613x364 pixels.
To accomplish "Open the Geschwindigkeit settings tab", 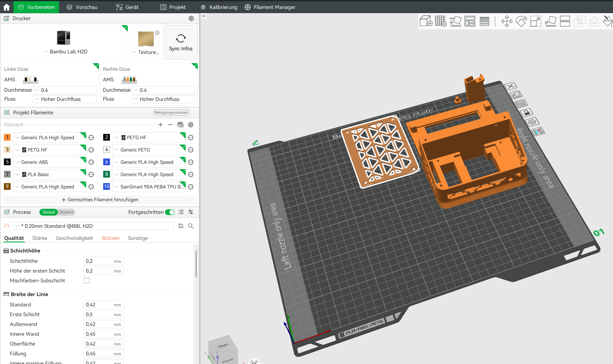I will (x=74, y=238).
